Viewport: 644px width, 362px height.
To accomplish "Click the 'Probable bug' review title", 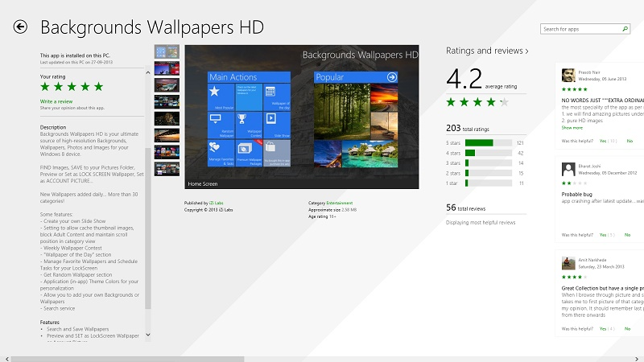I will [x=576, y=194].
